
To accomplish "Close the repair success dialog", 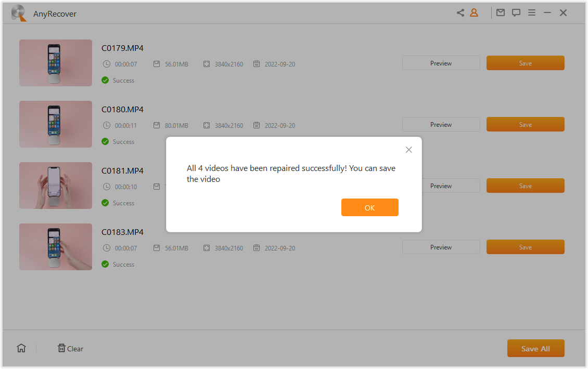I will tap(408, 150).
